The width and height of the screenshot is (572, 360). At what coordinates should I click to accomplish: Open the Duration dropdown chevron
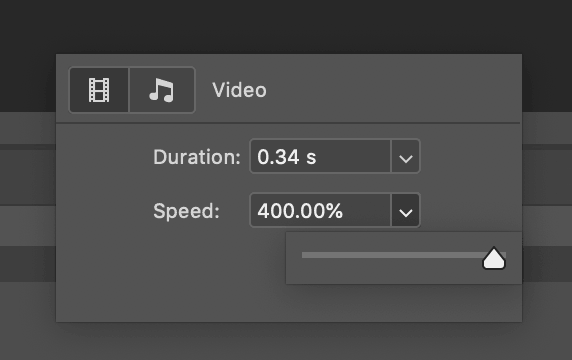(406, 156)
